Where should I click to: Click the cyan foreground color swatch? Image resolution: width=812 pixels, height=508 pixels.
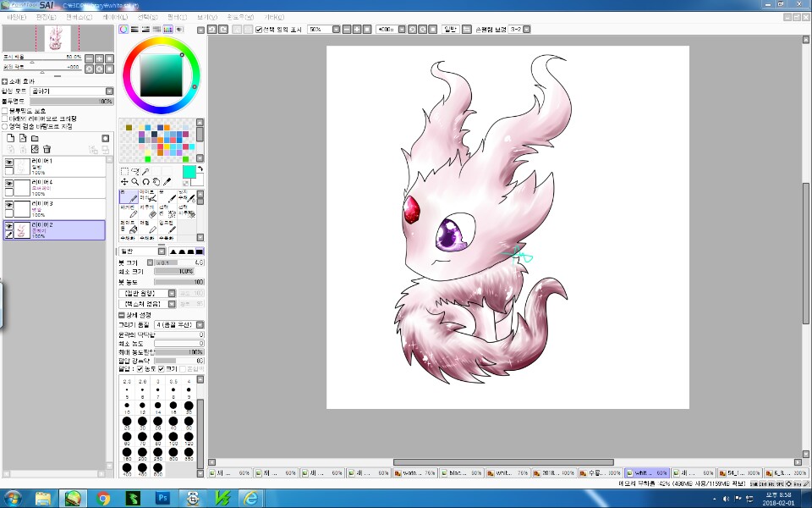pos(189,172)
